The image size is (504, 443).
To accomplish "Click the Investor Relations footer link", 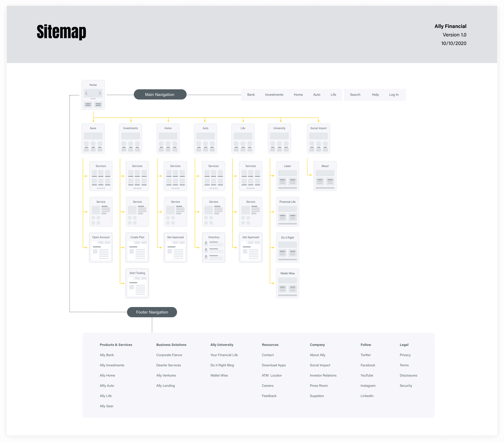I will pyautogui.click(x=323, y=375).
